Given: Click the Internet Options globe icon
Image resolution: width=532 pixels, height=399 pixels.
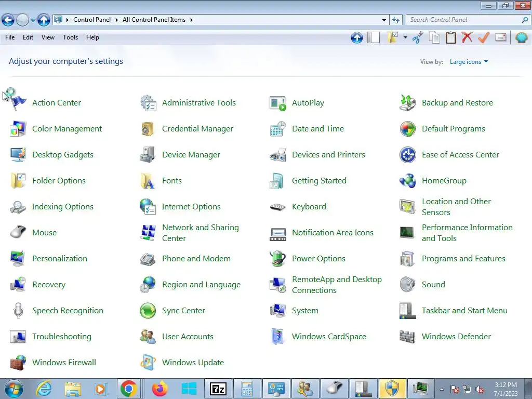Looking at the screenshot, I should point(148,207).
